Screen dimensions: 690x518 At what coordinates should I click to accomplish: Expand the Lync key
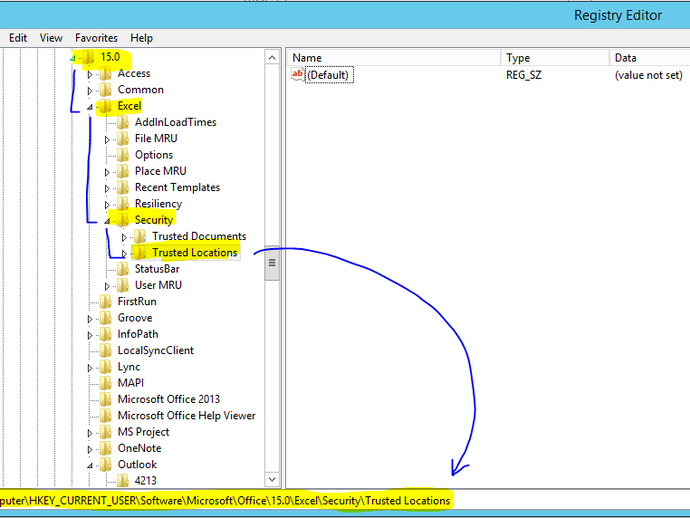point(90,367)
